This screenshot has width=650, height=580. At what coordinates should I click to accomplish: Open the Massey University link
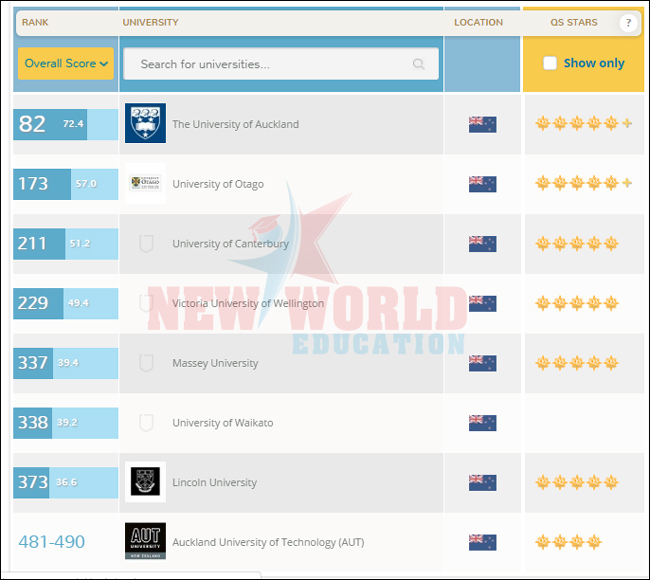tap(215, 363)
